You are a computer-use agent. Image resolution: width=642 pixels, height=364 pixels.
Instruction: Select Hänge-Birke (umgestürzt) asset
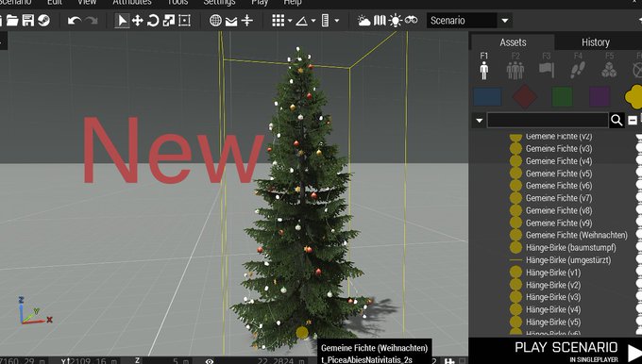[x=568, y=260]
